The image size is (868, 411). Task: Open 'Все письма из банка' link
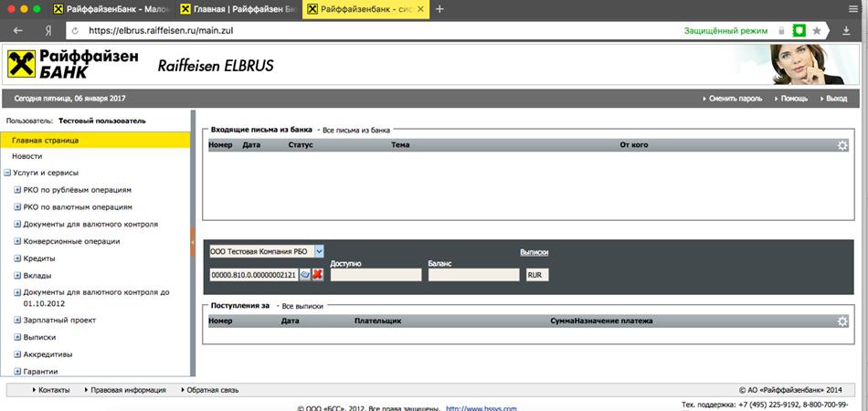(356, 131)
